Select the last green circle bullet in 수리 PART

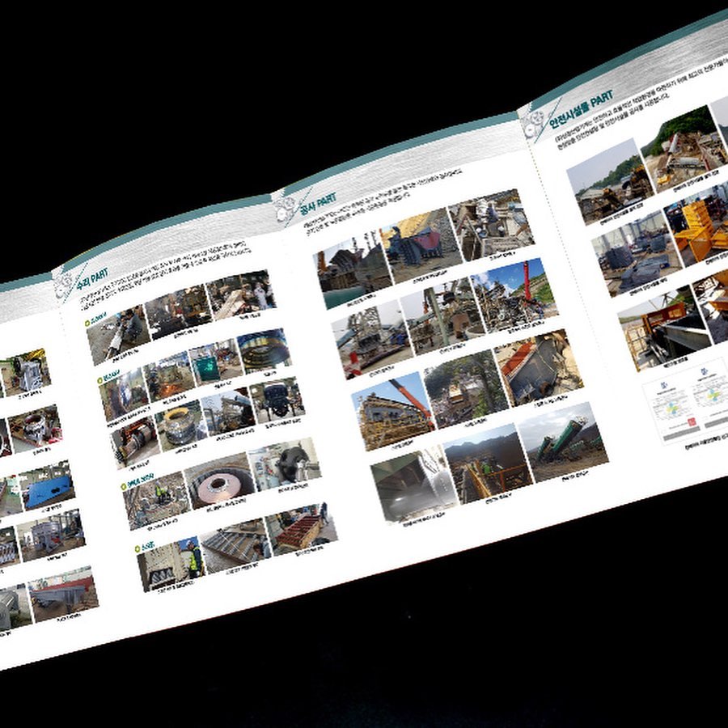tap(138, 549)
